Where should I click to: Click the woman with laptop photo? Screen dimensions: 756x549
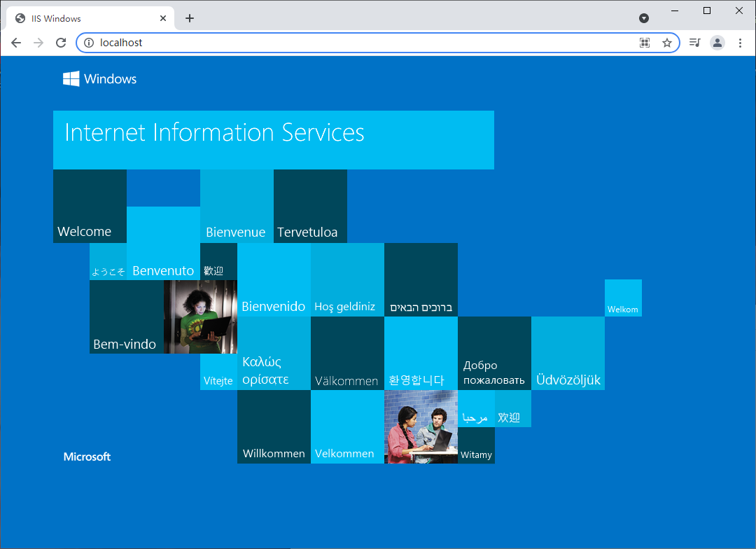201,317
